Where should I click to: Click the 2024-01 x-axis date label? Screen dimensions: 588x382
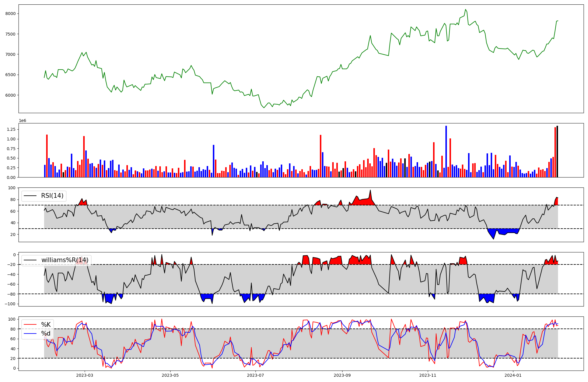pyautogui.click(x=513, y=375)
